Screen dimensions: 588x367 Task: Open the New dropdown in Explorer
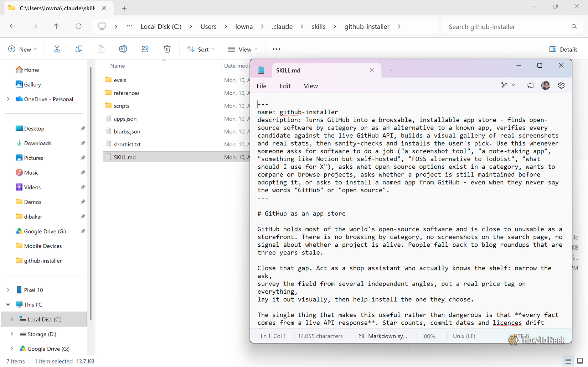(x=22, y=49)
